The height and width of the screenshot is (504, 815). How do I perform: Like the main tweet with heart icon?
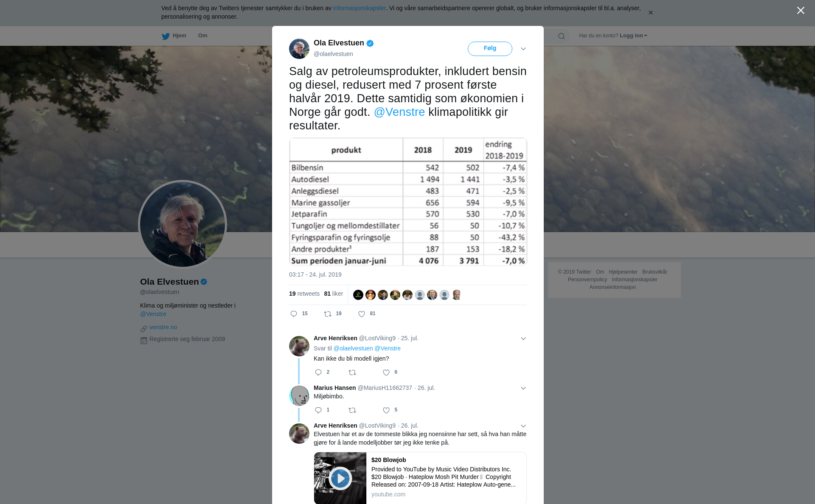(362, 314)
